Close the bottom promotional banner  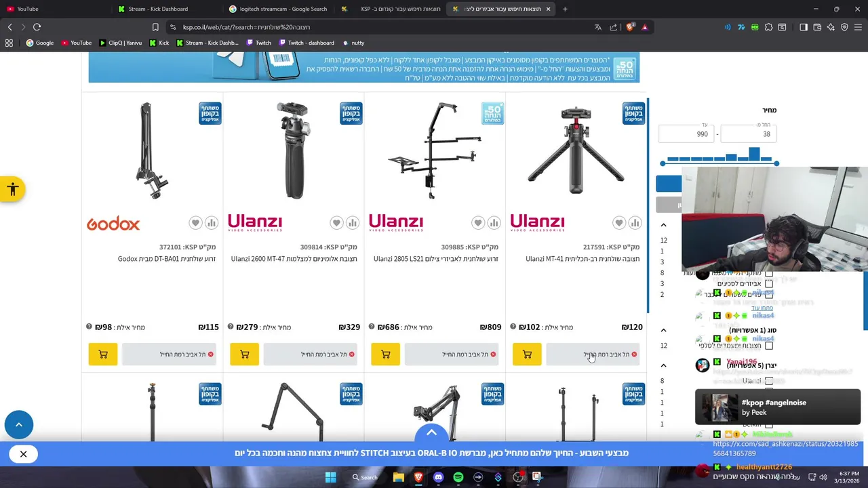pyautogui.click(x=23, y=454)
